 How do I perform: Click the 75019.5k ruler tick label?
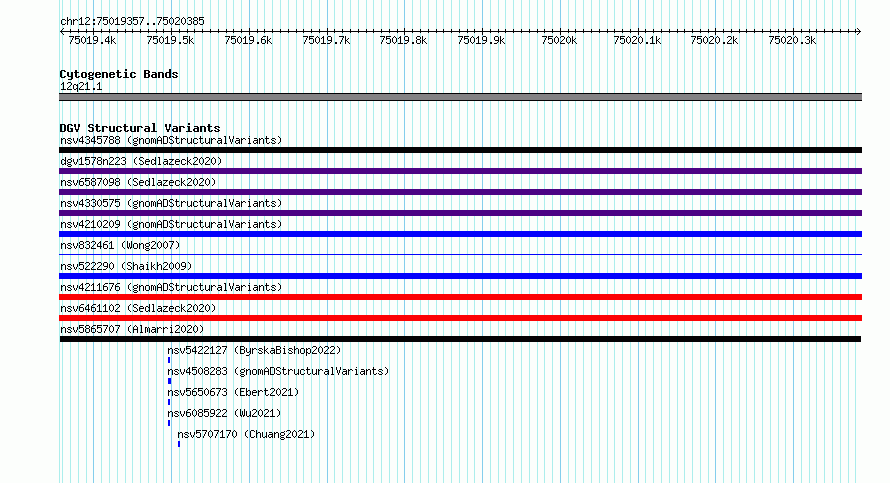point(170,40)
